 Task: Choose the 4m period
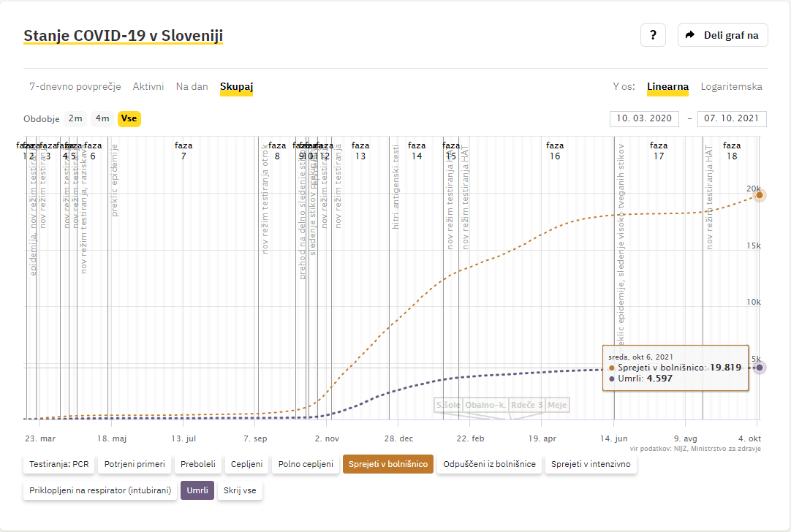click(102, 118)
